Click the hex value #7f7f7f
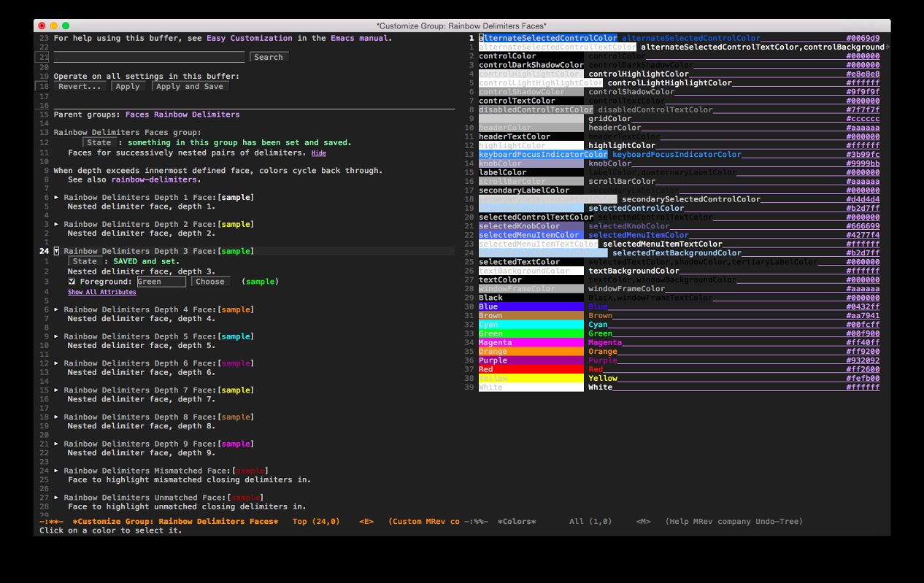The image size is (924, 583). coord(863,110)
